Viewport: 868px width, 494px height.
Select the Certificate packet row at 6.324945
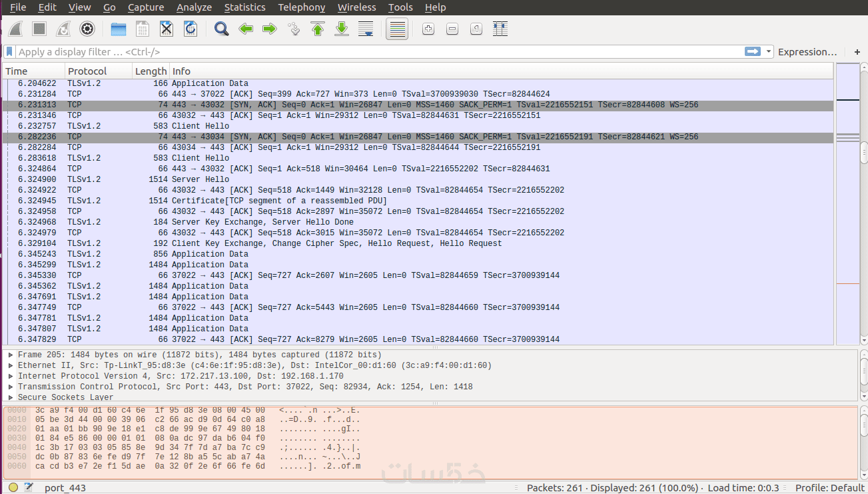point(418,201)
